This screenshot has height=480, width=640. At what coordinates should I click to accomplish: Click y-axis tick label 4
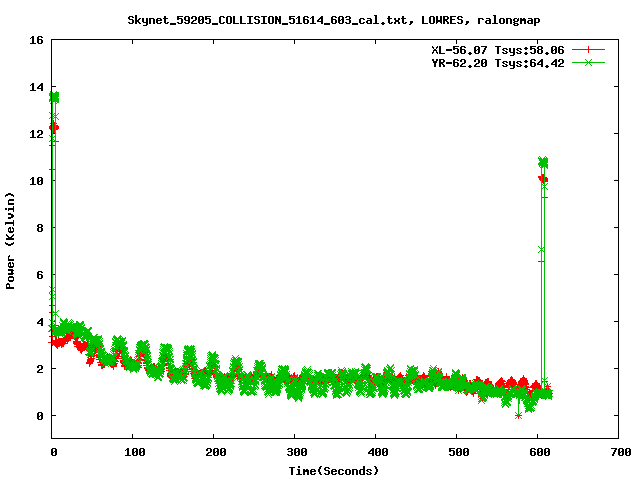pyautogui.click(x=40, y=322)
